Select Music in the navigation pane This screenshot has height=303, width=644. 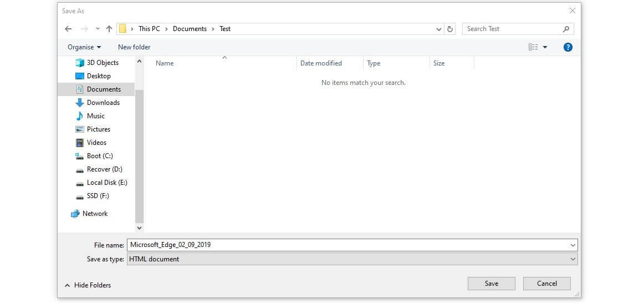(x=96, y=116)
